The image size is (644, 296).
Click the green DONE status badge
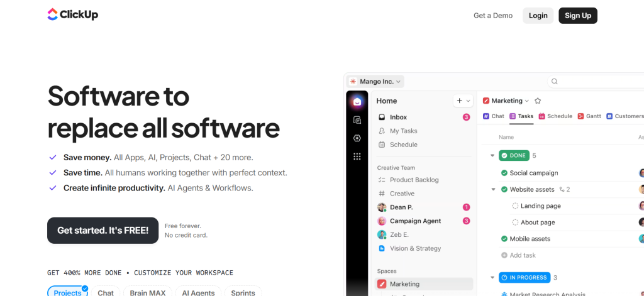[514, 155]
